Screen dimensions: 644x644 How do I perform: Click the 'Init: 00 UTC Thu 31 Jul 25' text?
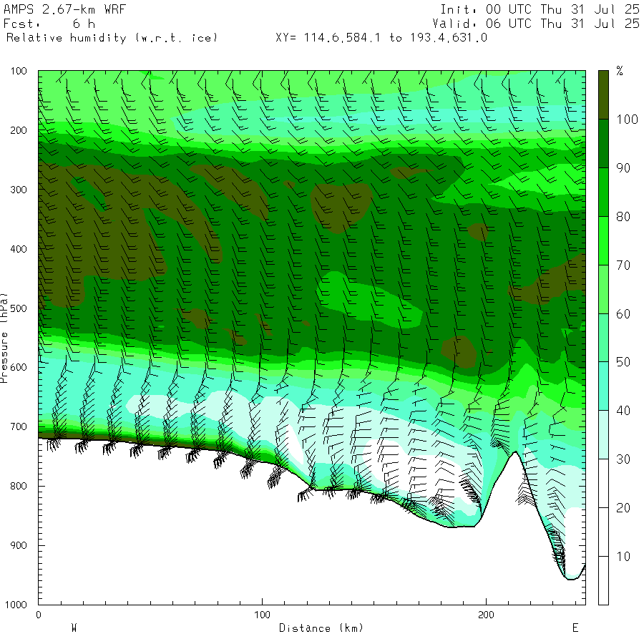click(x=540, y=9)
